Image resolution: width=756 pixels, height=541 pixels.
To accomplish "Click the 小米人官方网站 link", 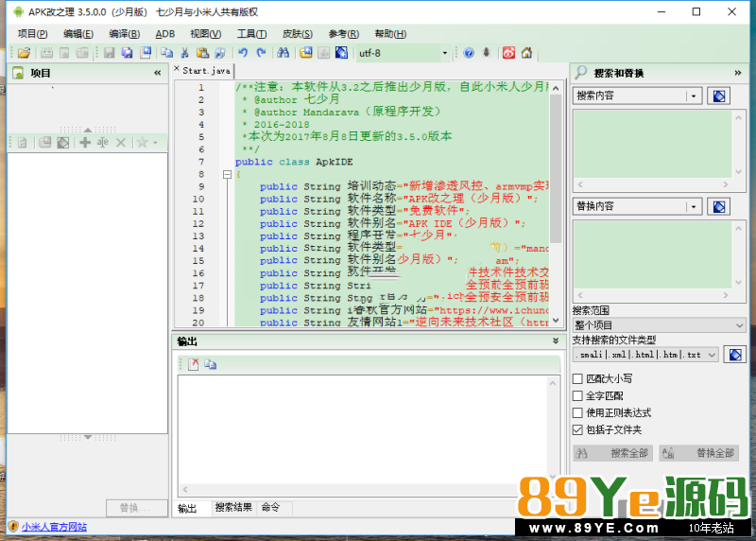I will click(x=54, y=527).
